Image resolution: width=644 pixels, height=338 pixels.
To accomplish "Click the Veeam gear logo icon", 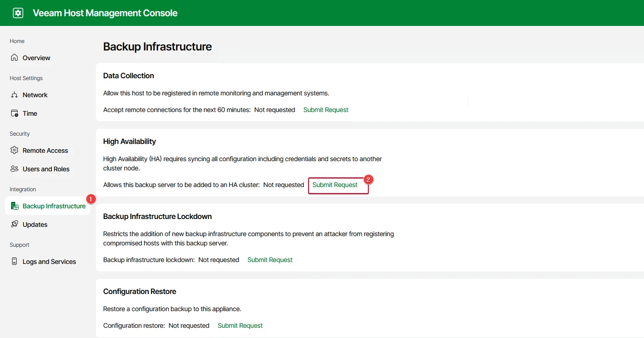I will (x=18, y=13).
